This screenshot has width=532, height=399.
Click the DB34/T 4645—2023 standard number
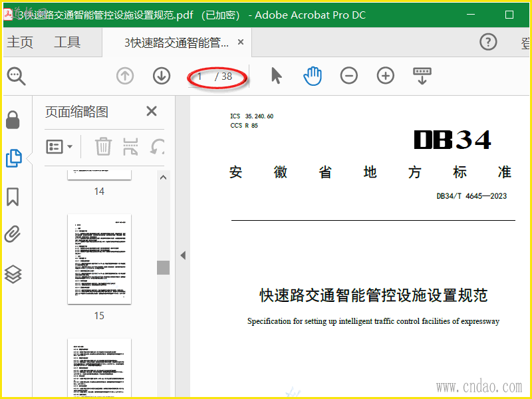click(x=471, y=196)
